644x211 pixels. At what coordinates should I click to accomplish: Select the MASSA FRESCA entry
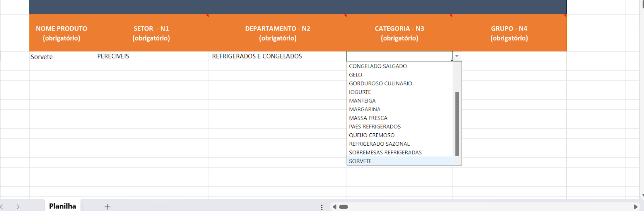pyautogui.click(x=368, y=118)
